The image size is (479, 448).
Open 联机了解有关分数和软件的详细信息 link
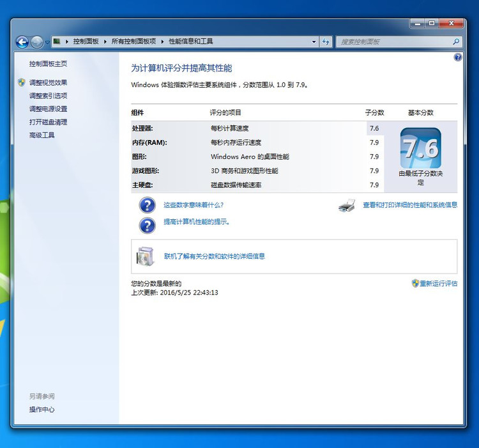215,256
